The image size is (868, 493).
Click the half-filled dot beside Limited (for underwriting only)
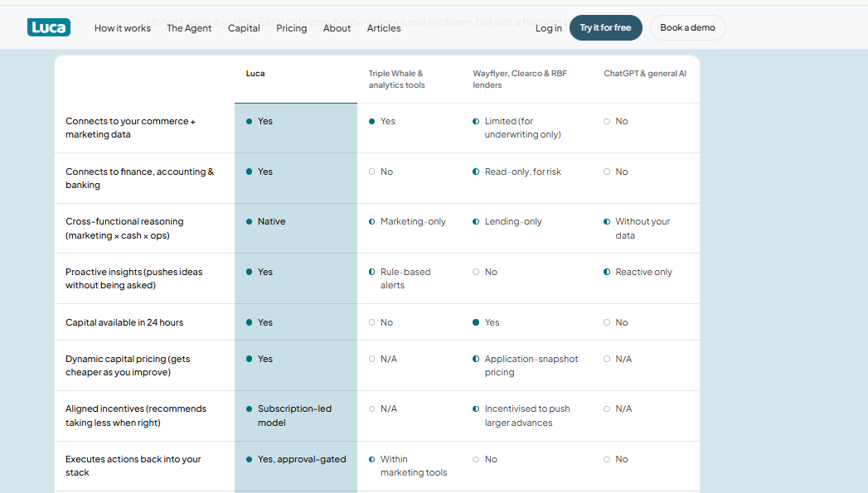476,122
